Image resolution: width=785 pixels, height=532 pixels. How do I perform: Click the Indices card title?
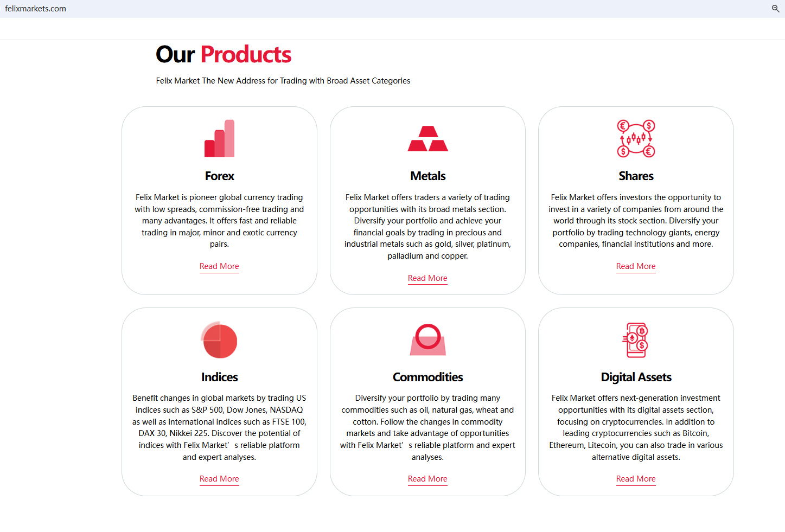tap(219, 377)
